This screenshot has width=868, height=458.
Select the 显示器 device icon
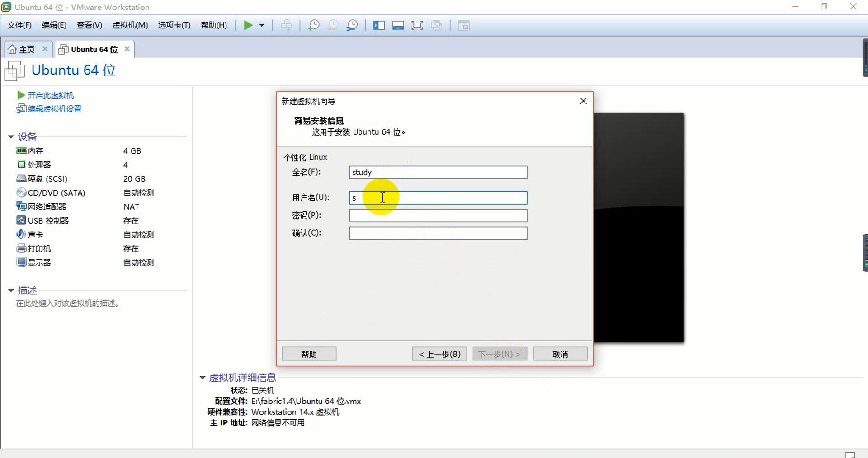[21, 262]
